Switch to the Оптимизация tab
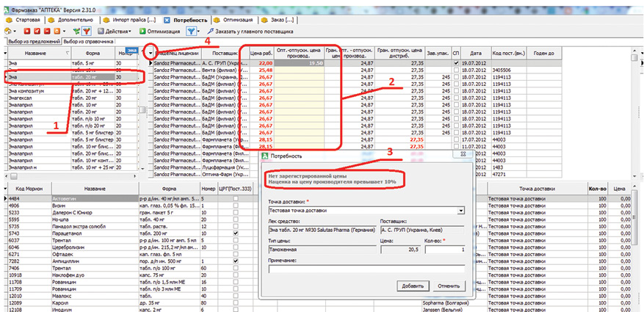The height and width of the screenshot is (312, 644). click(234, 20)
